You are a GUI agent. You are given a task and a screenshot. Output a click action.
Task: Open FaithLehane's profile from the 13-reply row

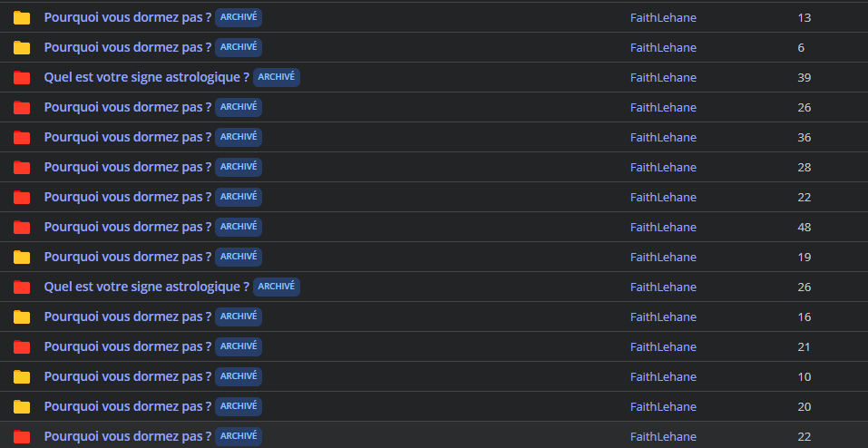[663, 18]
